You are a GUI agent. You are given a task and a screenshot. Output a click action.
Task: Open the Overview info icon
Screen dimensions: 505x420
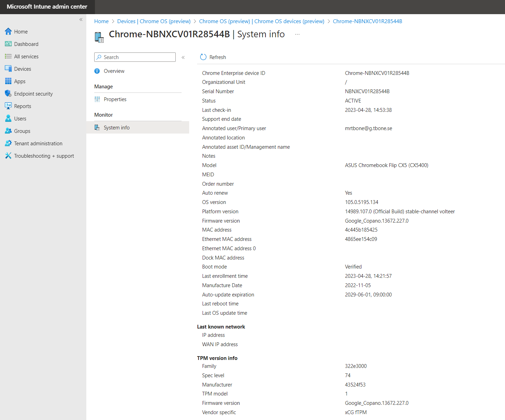click(x=97, y=71)
